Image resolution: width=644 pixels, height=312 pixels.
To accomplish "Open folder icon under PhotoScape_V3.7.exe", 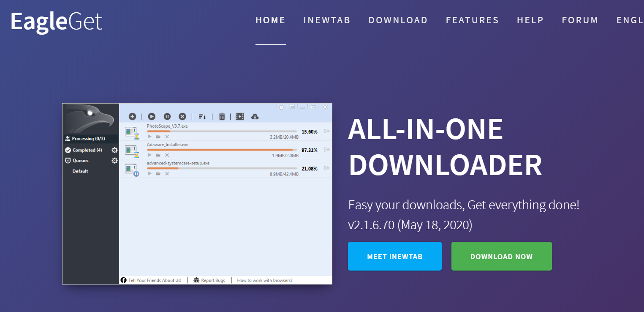I will 158,137.
